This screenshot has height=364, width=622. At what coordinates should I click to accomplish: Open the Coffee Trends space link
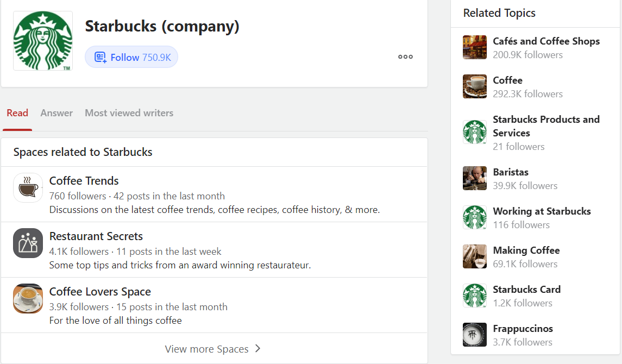pyautogui.click(x=84, y=181)
